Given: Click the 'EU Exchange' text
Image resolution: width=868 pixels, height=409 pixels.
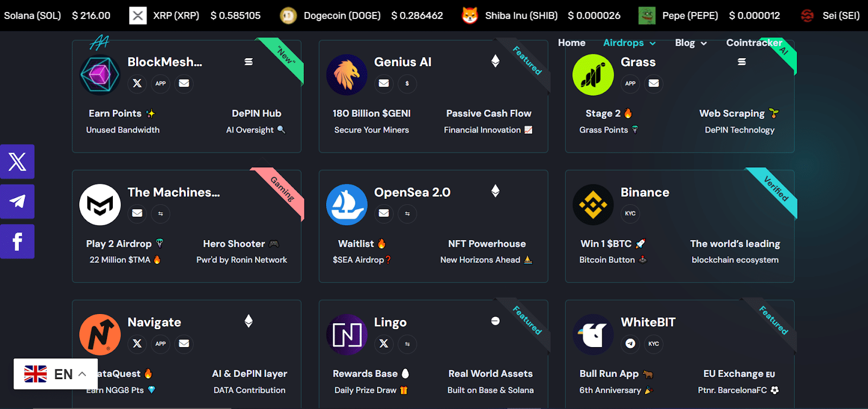Looking at the screenshot, I should pyautogui.click(x=733, y=374).
